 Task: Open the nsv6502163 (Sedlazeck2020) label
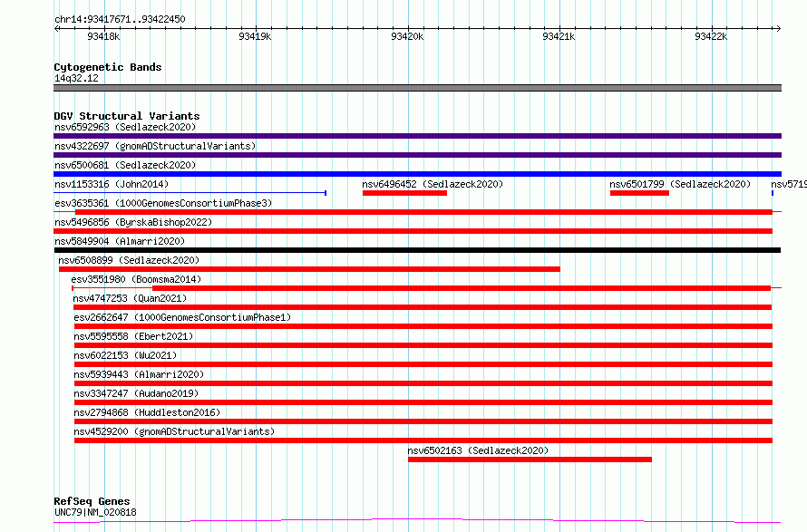pyautogui.click(x=478, y=450)
